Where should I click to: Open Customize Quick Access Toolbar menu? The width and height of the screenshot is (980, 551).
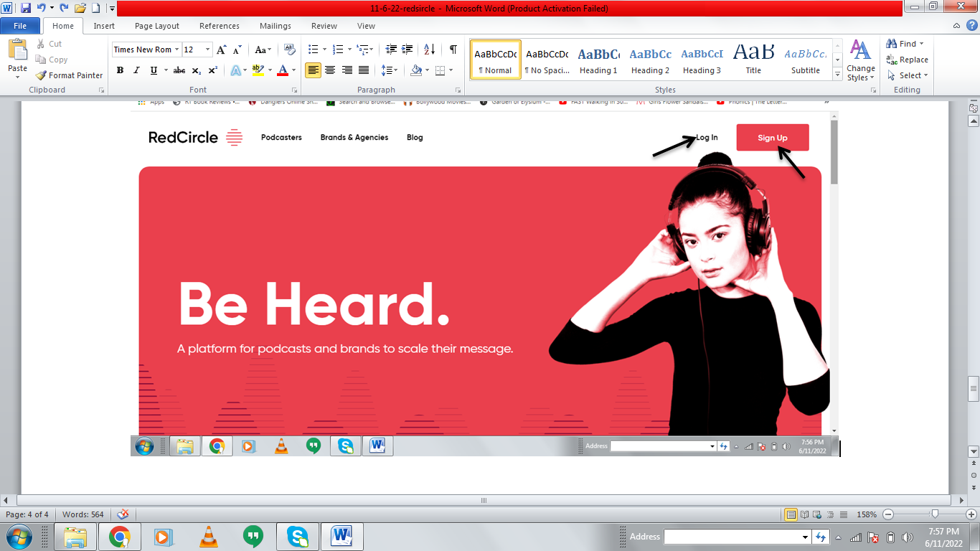pos(112,9)
